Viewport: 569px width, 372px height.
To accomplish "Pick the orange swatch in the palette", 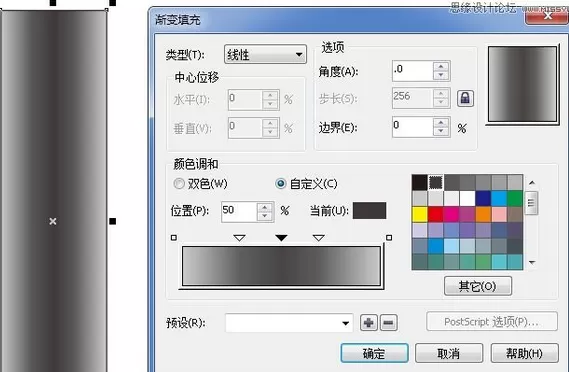I will 483,214.
